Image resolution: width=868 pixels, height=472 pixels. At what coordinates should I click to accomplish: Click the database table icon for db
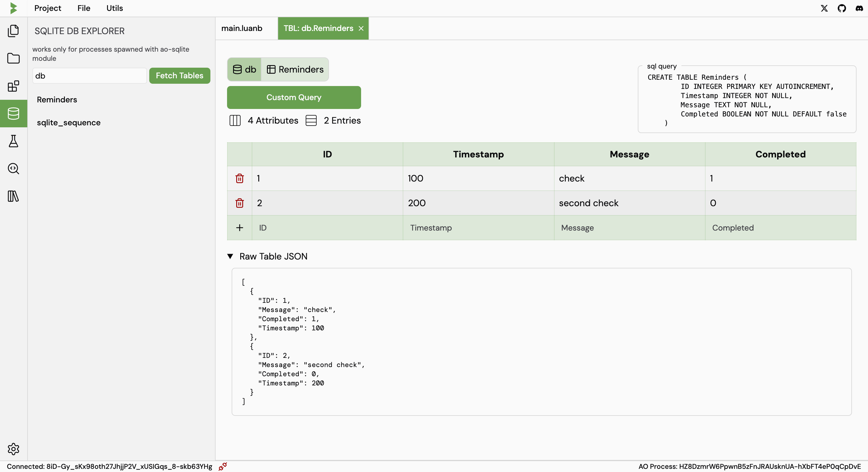(x=237, y=69)
